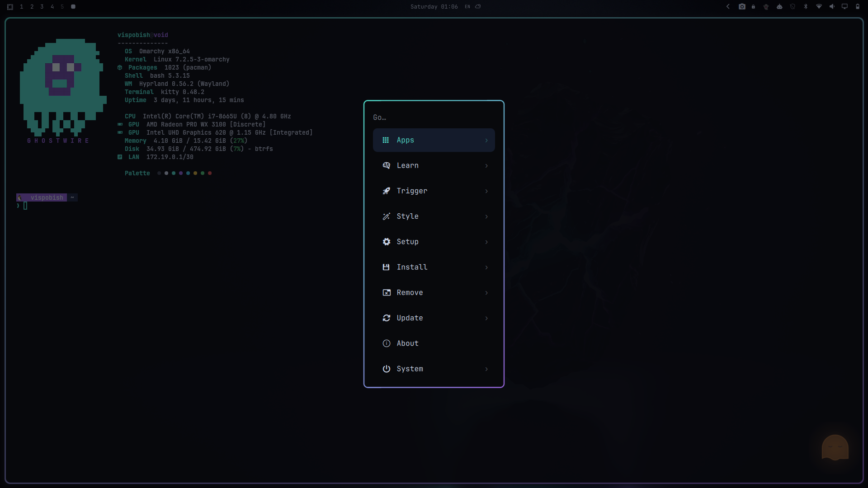Open Bluetooth settings from top bar
The image size is (868, 488).
pyautogui.click(x=806, y=7)
